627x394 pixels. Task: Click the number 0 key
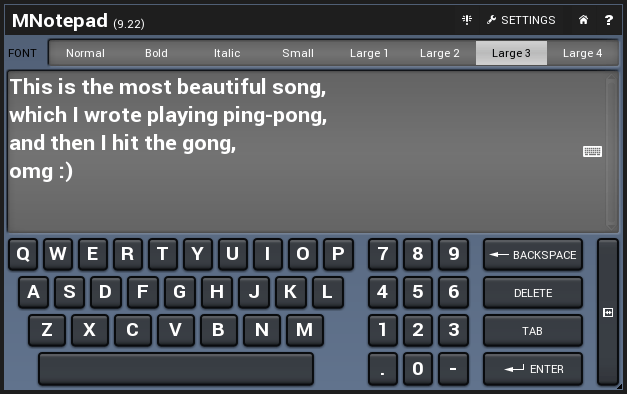coord(418,368)
